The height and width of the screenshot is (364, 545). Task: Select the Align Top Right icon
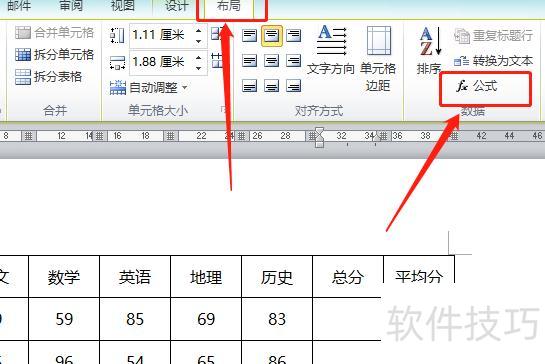click(x=293, y=35)
